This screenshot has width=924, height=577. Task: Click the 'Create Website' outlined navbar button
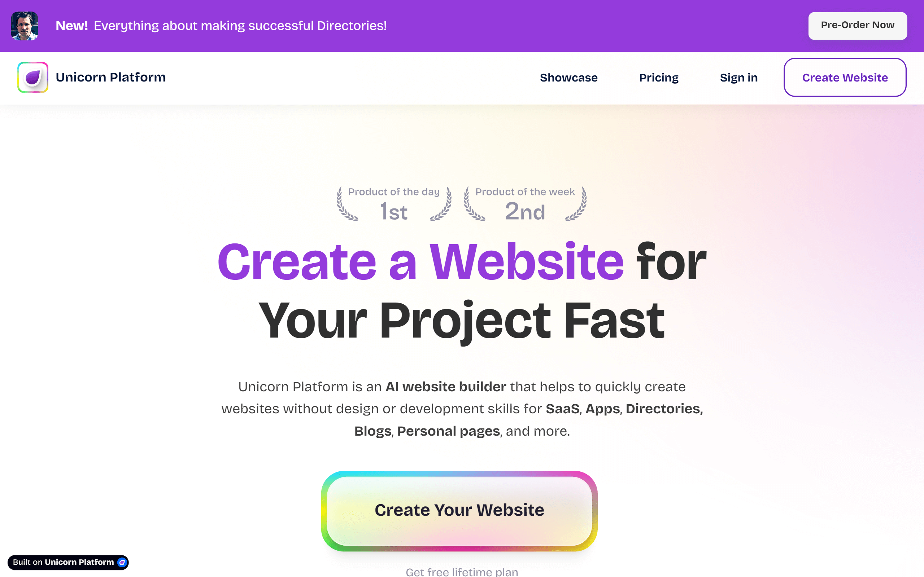tap(845, 78)
